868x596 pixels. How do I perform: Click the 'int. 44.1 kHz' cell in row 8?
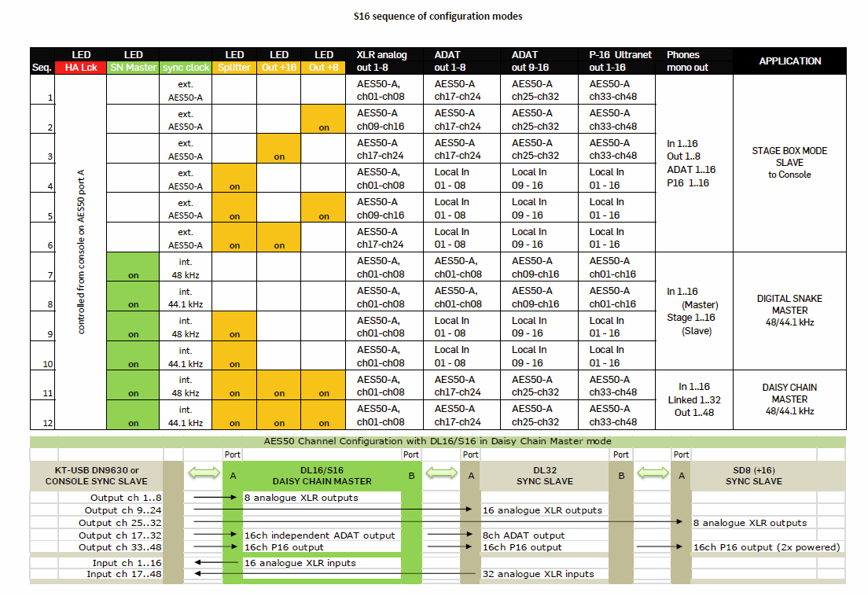coord(186,297)
